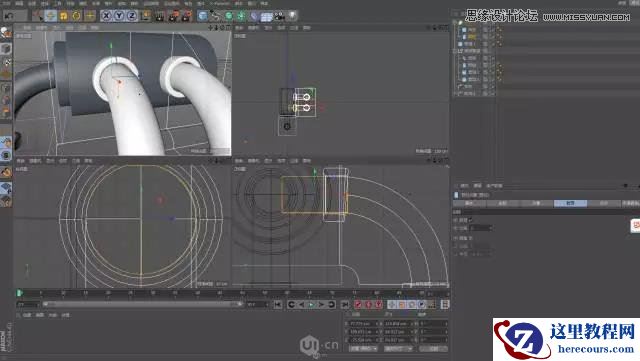This screenshot has height=361, width=640.
Task: Open the object mode dropdown under position fields
Action: click(363, 349)
